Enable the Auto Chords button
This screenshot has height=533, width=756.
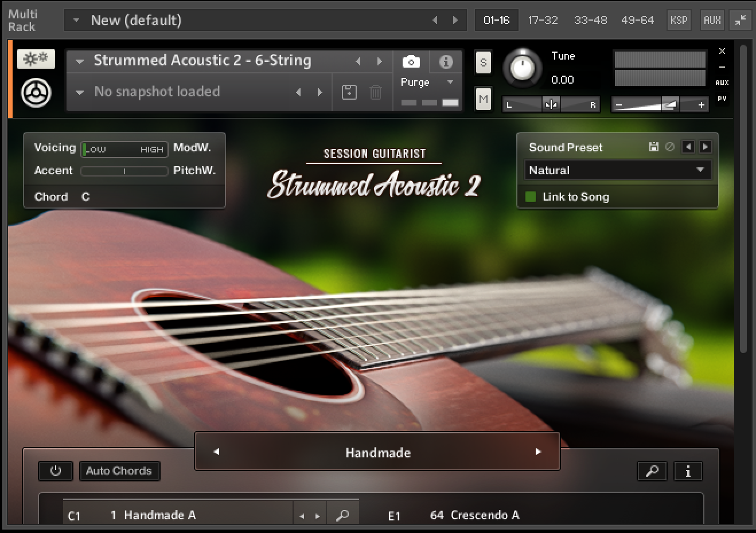[x=119, y=471]
